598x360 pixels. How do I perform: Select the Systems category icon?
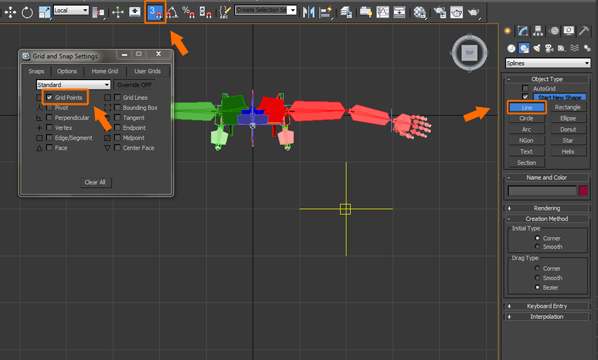click(587, 48)
